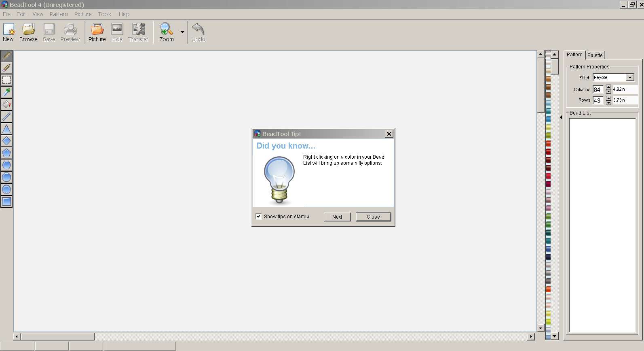The width and height of the screenshot is (644, 351).
Task: Click the Hide picture toolbar icon
Action: click(117, 32)
